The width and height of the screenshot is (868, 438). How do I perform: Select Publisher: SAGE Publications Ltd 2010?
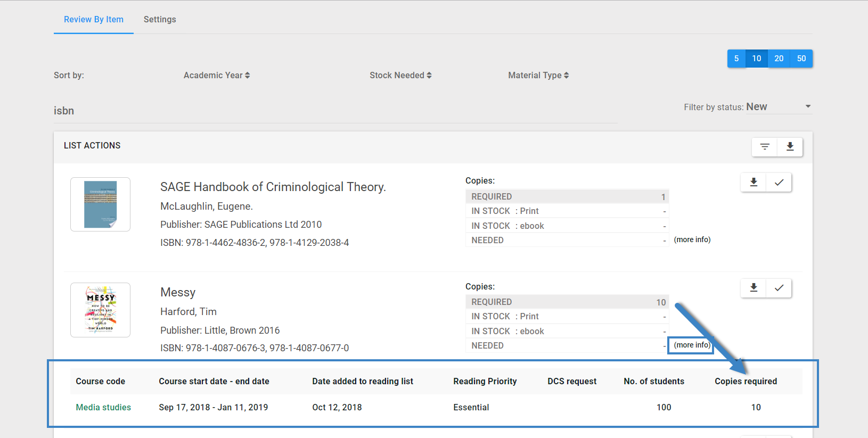pyautogui.click(x=241, y=225)
